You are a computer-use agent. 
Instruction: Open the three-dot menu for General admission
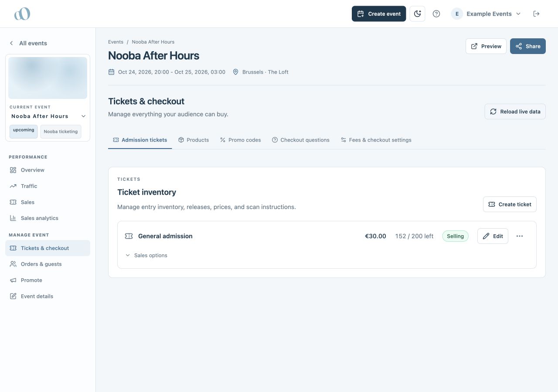[520, 236]
